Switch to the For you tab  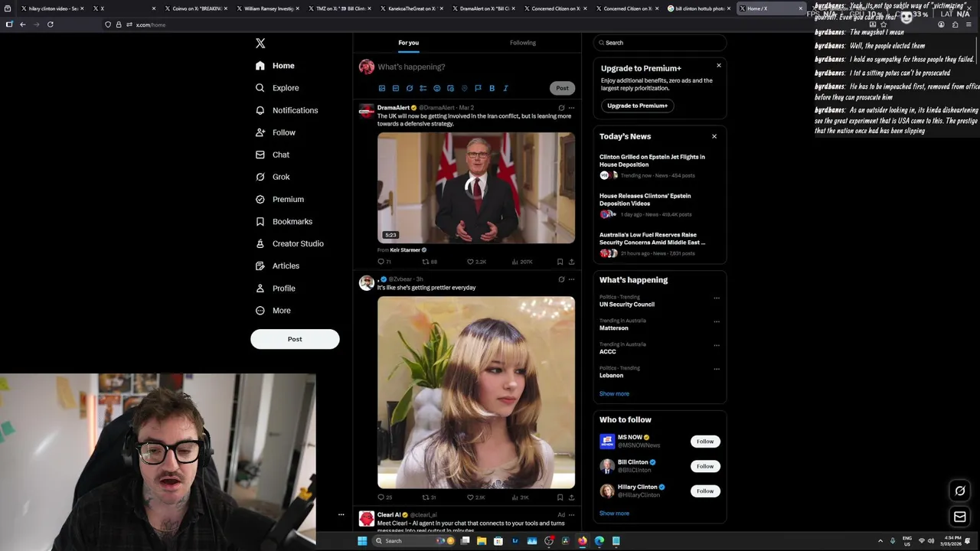(408, 43)
